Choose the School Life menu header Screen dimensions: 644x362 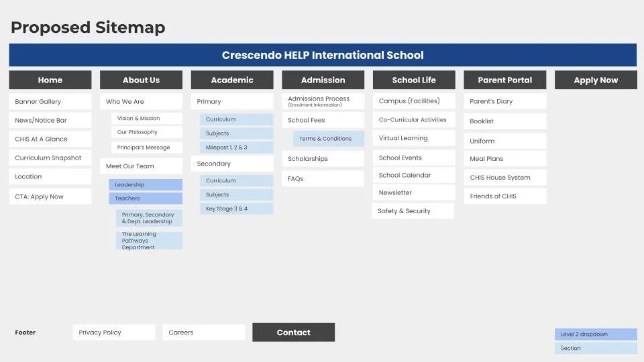pos(414,80)
